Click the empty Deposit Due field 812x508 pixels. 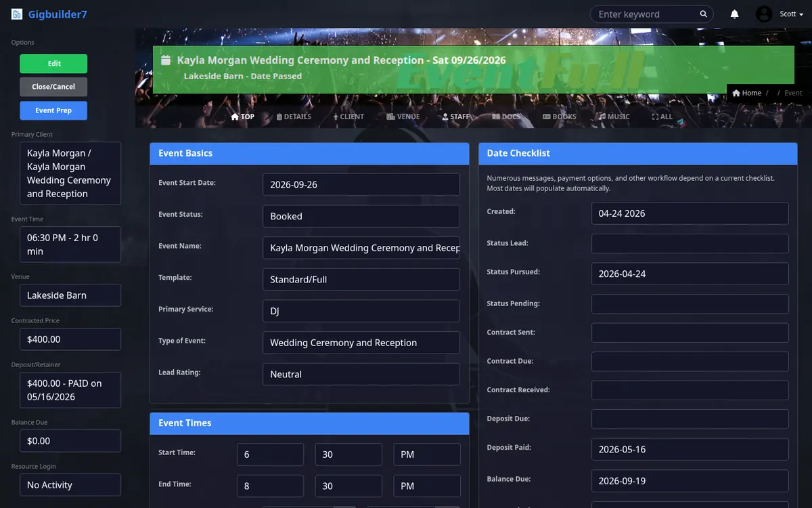[x=690, y=419]
